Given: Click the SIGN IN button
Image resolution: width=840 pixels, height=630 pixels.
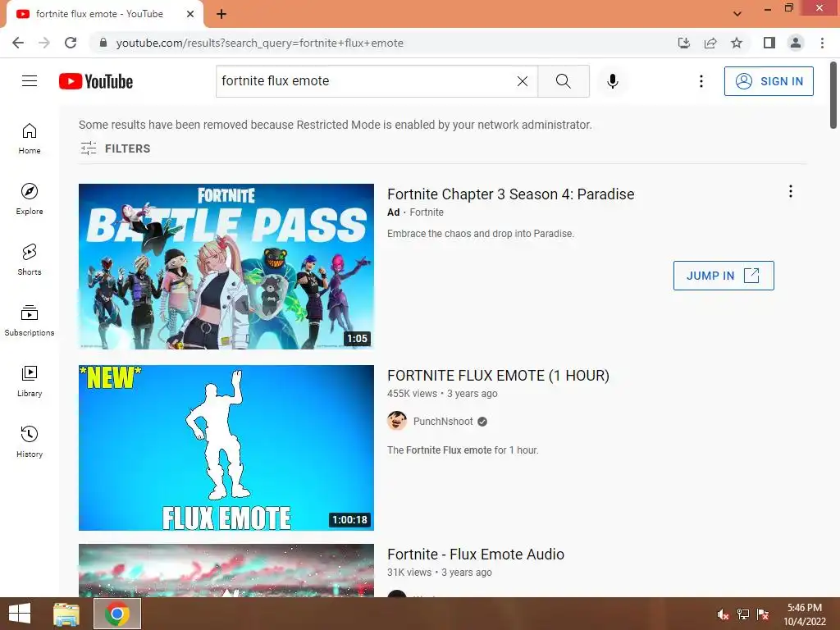Looking at the screenshot, I should click(769, 81).
